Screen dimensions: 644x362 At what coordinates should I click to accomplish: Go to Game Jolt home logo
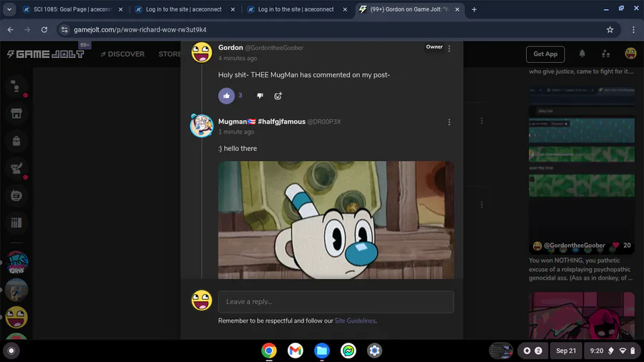coord(46,54)
